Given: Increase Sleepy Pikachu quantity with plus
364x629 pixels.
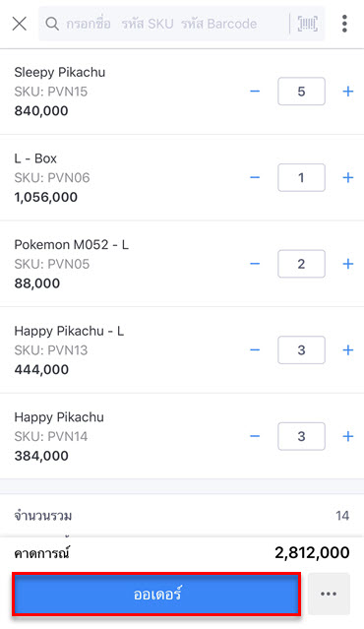Looking at the screenshot, I should (x=348, y=92).
